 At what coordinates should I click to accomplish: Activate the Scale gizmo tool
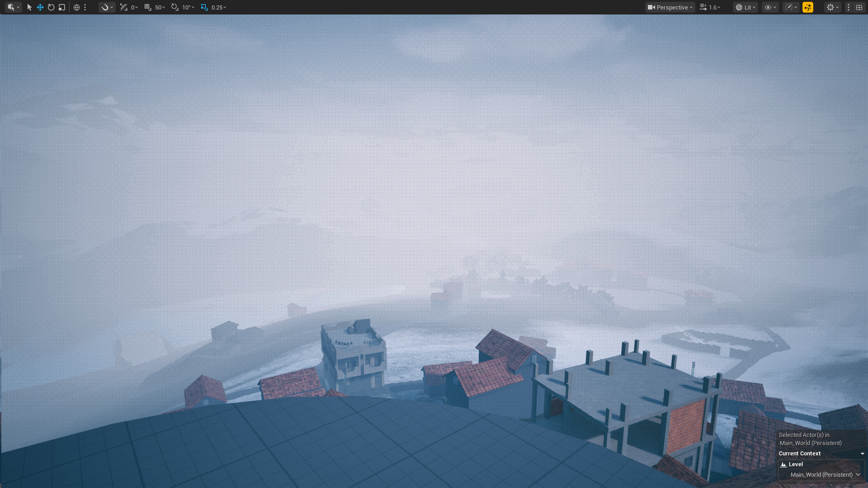pyautogui.click(x=62, y=7)
